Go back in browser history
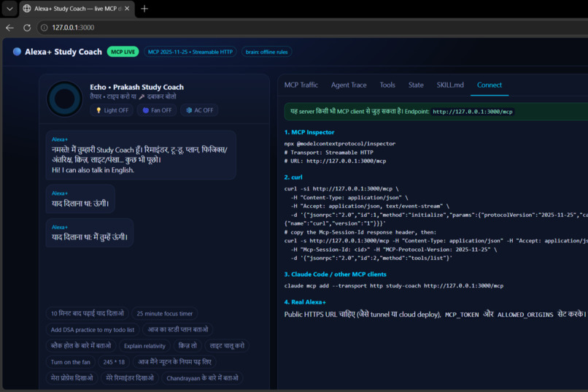 tap(9, 28)
